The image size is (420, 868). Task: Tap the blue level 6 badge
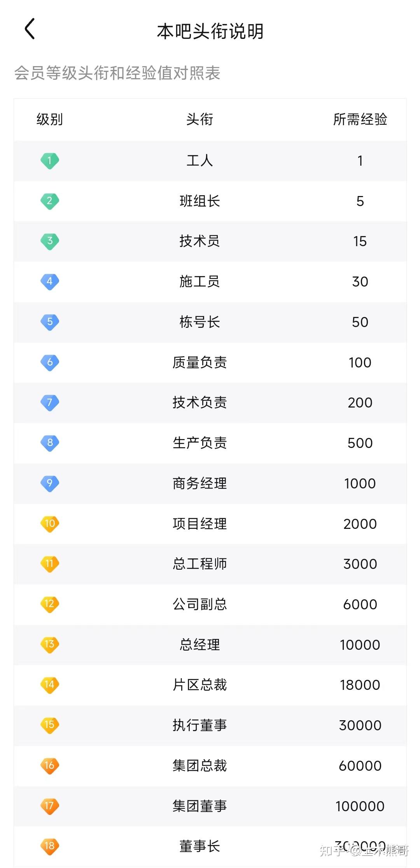(50, 362)
